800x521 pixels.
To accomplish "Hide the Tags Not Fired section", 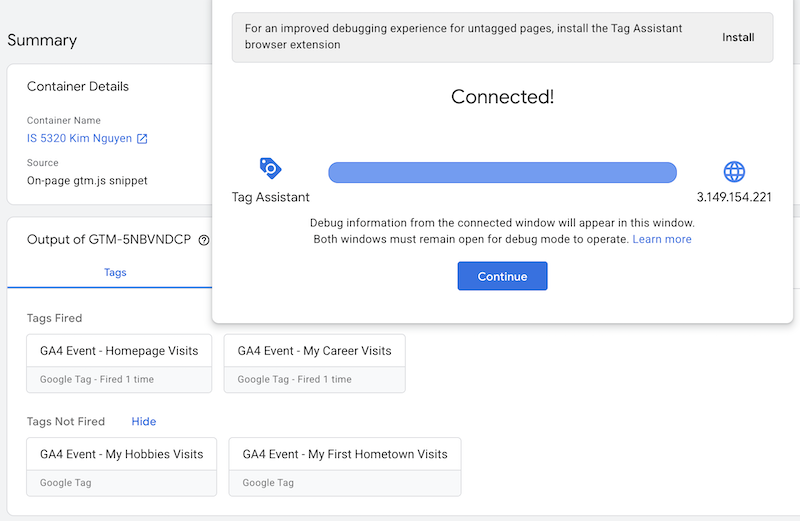I will pyautogui.click(x=143, y=421).
